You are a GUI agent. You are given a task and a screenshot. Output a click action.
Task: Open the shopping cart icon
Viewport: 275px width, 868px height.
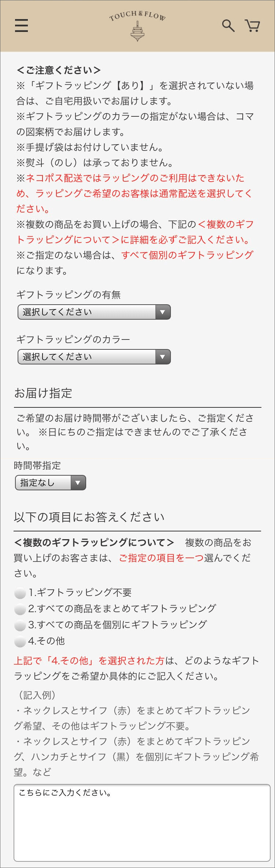coord(252,26)
